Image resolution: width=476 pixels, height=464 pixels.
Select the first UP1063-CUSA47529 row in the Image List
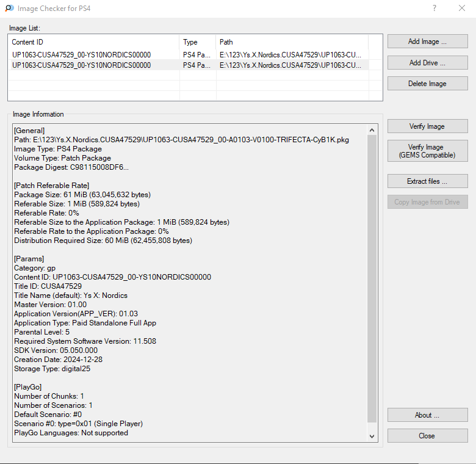[189, 55]
